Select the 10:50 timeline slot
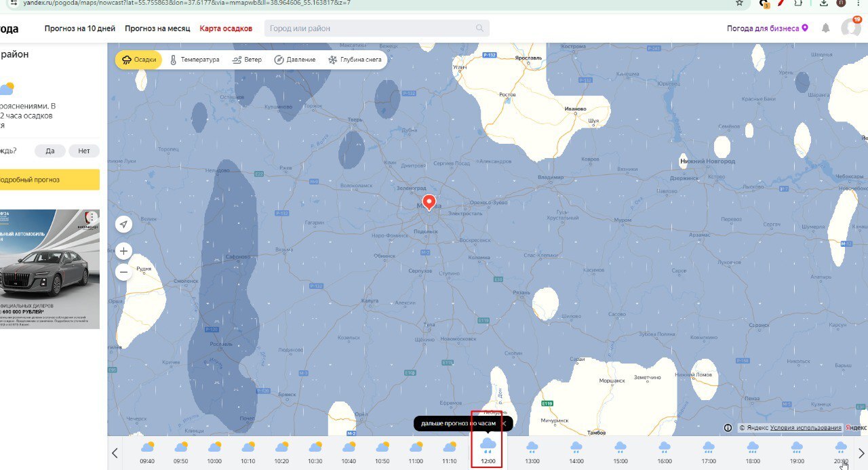868x470 pixels. pyautogui.click(x=382, y=452)
